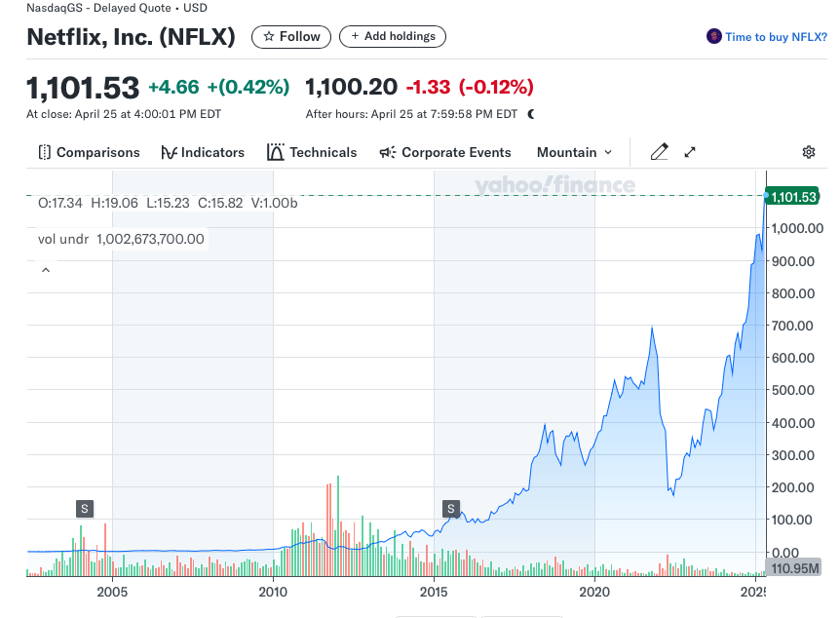The width and height of the screenshot is (840, 618).
Task: Click the Netflix, Inc. (NFLX) title
Action: tap(132, 37)
